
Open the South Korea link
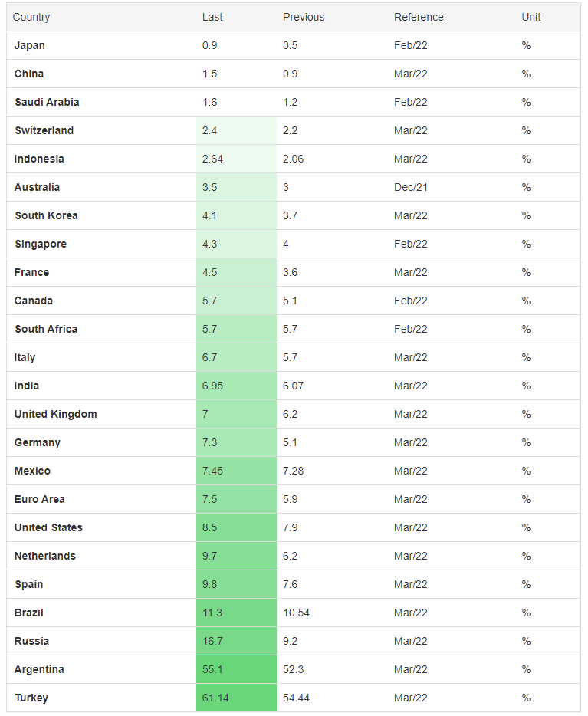[x=46, y=215]
